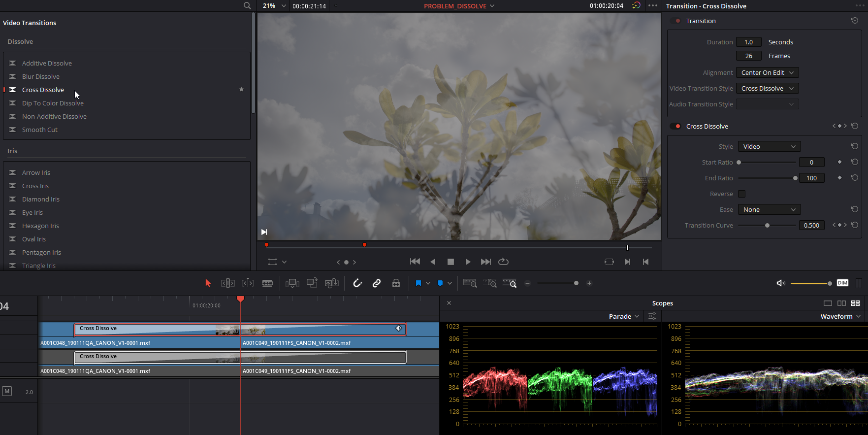Open Parade scope settings icon
Viewport: 868px width, 435px height.
click(x=652, y=316)
